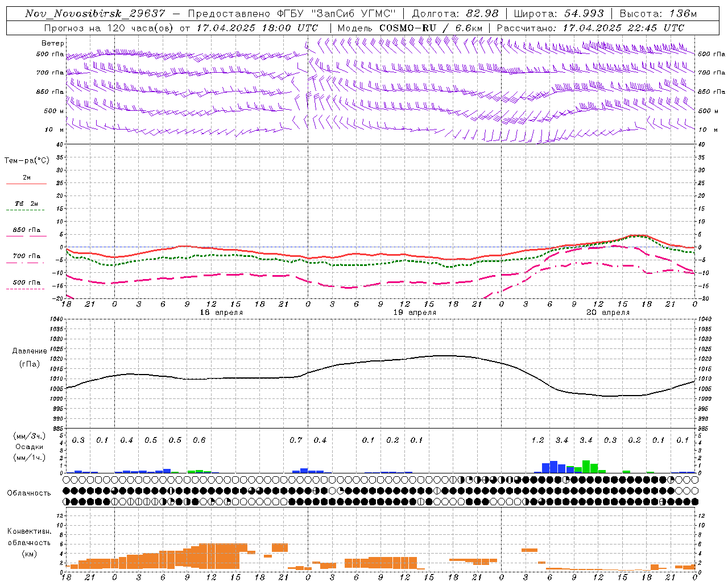The width and height of the screenshot is (728, 582).
Task: Click the "Ветер" wind panel label
Action: click(53, 43)
